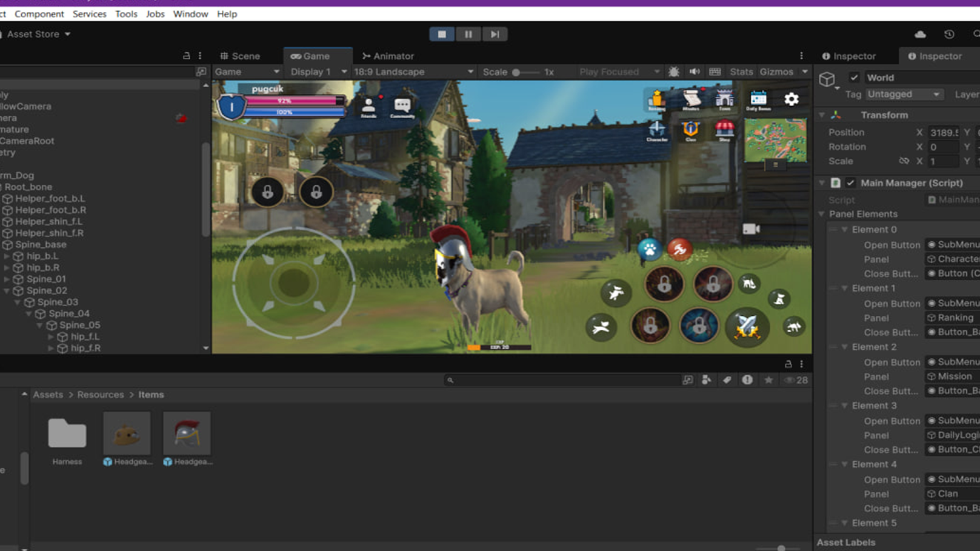Open the Untagged tag dropdown
Viewport: 980px width, 551px height.
point(904,94)
